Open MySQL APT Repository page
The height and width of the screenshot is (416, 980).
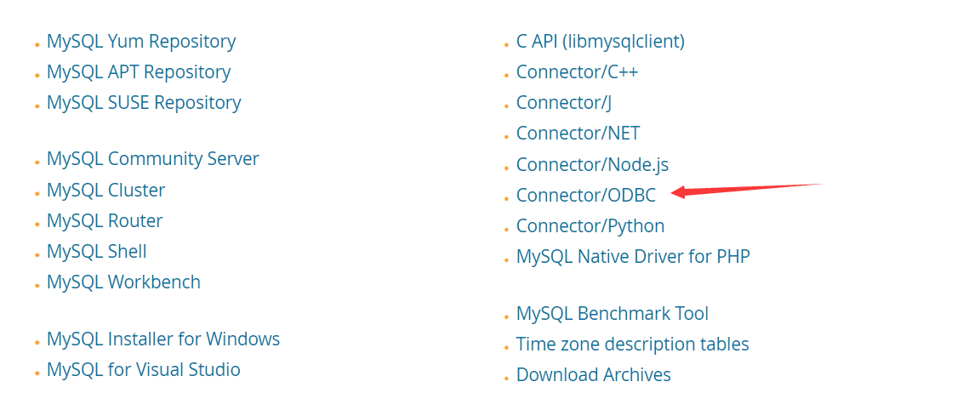[x=139, y=72]
